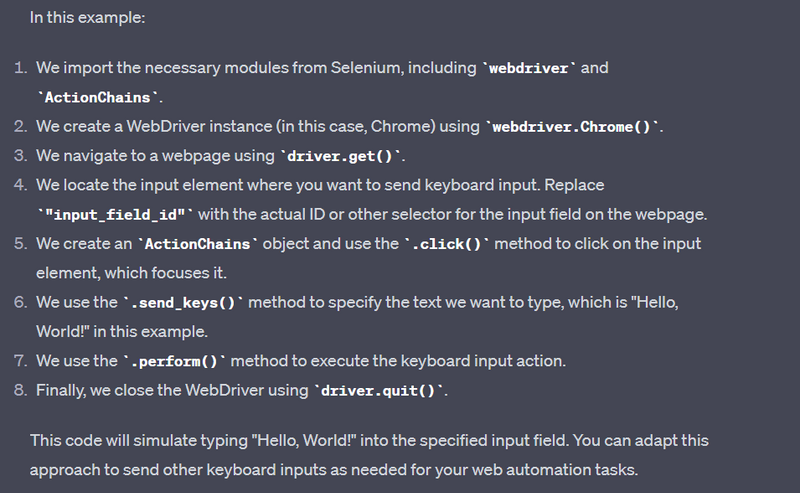Click the `.click()` inline code
This screenshot has height=493, width=800.
click(446, 245)
